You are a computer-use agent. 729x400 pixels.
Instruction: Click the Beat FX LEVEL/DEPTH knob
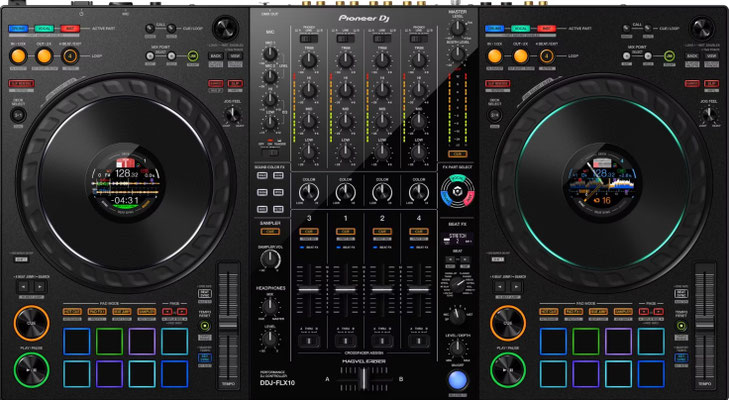pos(457,347)
